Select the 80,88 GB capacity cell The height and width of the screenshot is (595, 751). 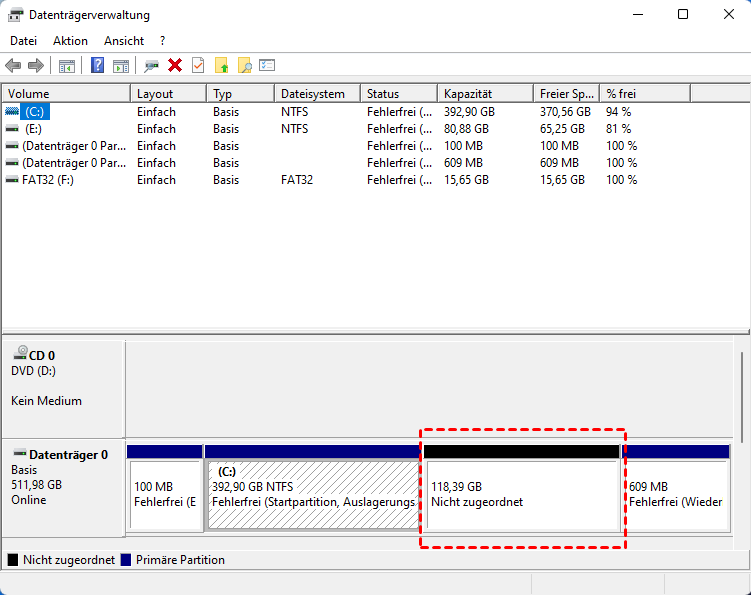click(466, 129)
